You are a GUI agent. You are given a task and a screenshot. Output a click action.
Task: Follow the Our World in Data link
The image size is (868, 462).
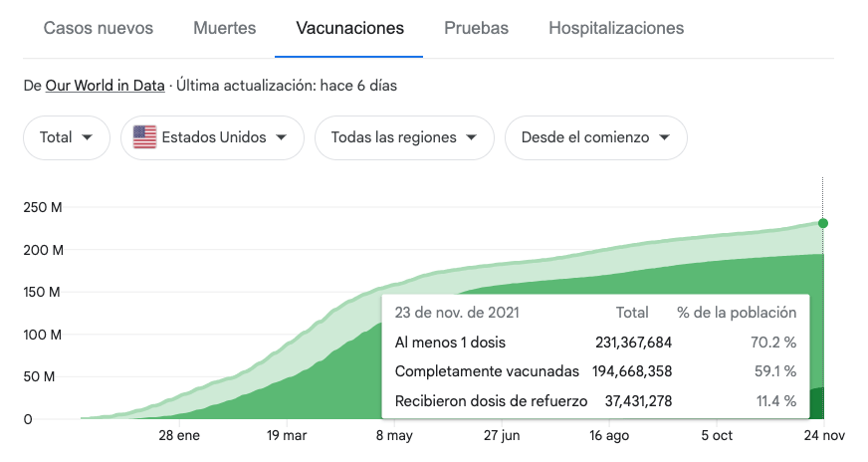point(105,86)
